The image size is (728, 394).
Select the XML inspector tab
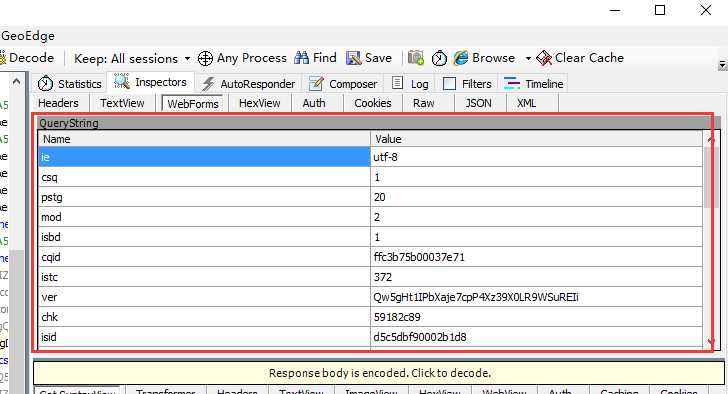coord(526,103)
